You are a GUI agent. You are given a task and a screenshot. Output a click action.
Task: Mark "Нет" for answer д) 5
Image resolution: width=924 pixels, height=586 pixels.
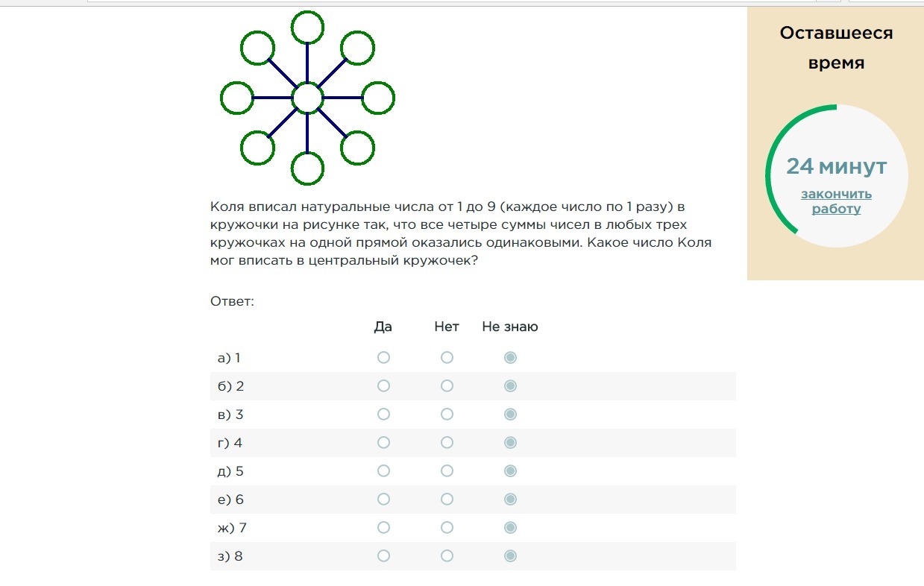447,471
